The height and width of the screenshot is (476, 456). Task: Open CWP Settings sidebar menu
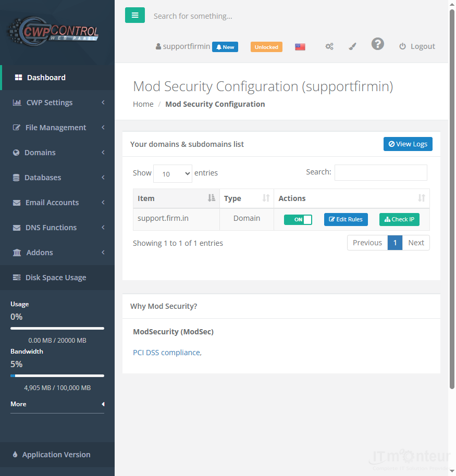tap(57, 103)
